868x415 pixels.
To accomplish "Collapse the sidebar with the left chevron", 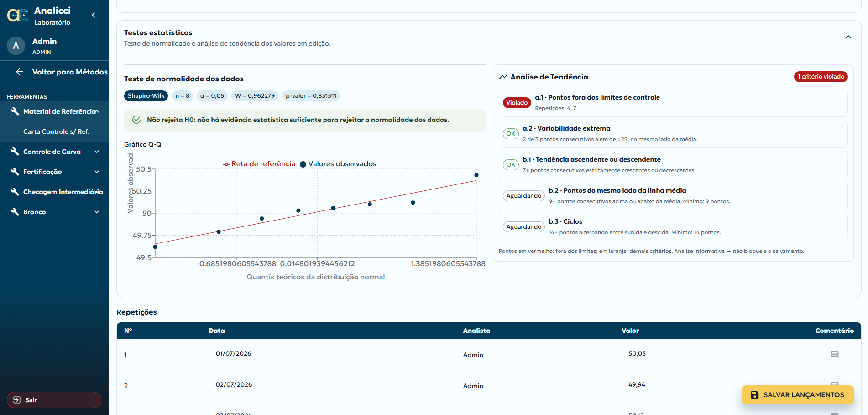I will coord(94,15).
